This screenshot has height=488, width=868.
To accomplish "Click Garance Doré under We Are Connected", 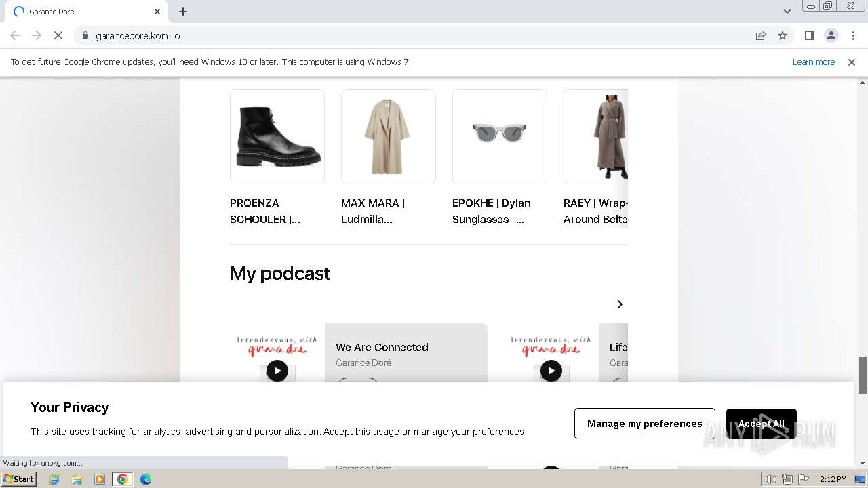I will point(363,363).
